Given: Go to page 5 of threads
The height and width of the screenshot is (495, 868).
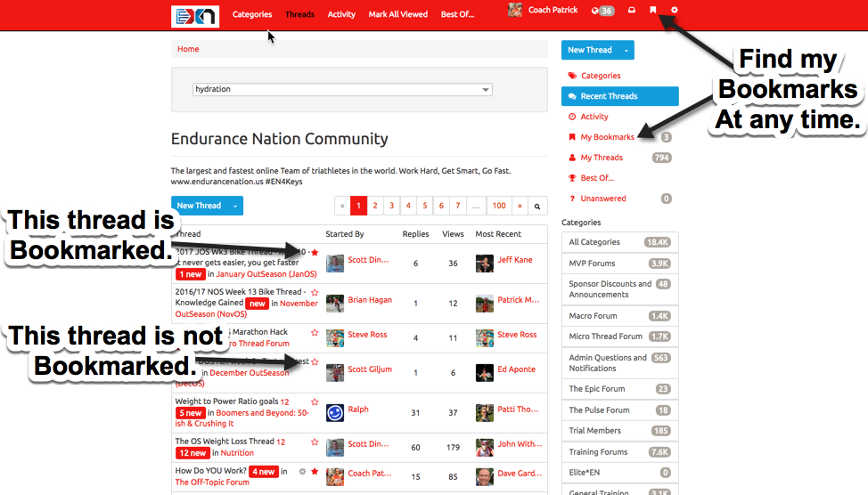Looking at the screenshot, I should click(x=424, y=206).
